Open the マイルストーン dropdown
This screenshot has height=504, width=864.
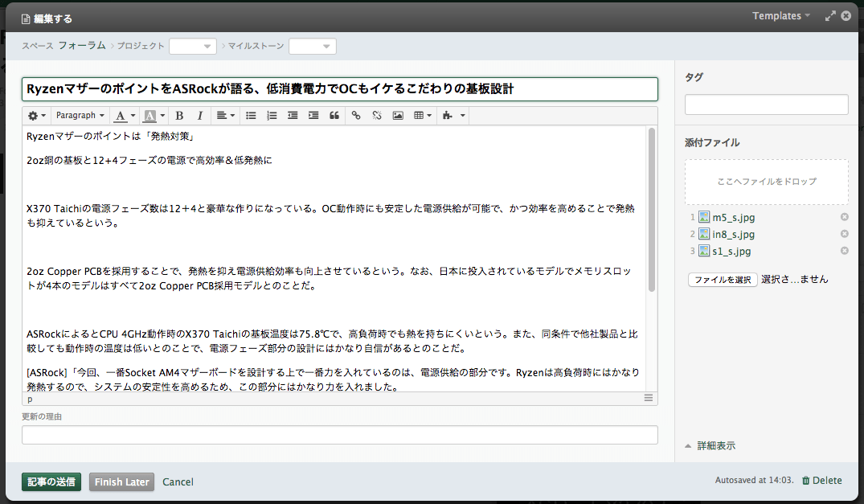313,47
